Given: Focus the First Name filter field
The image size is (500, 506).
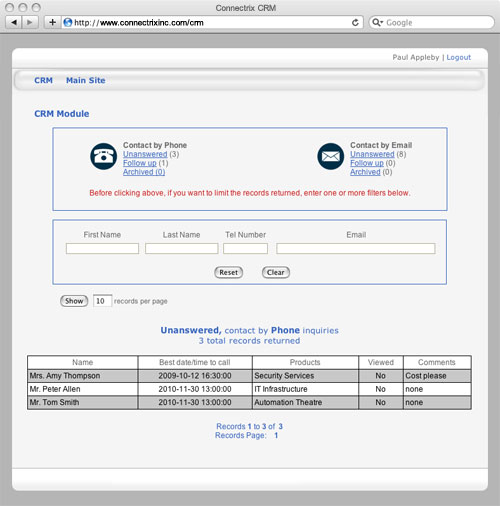Looking at the screenshot, I should (102, 248).
